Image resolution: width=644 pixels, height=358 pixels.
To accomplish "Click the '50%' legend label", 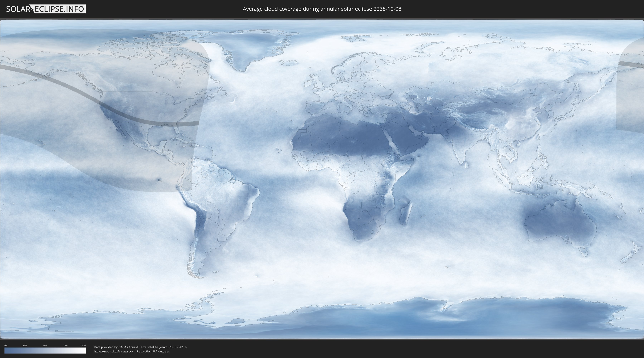I will [45, 345].
